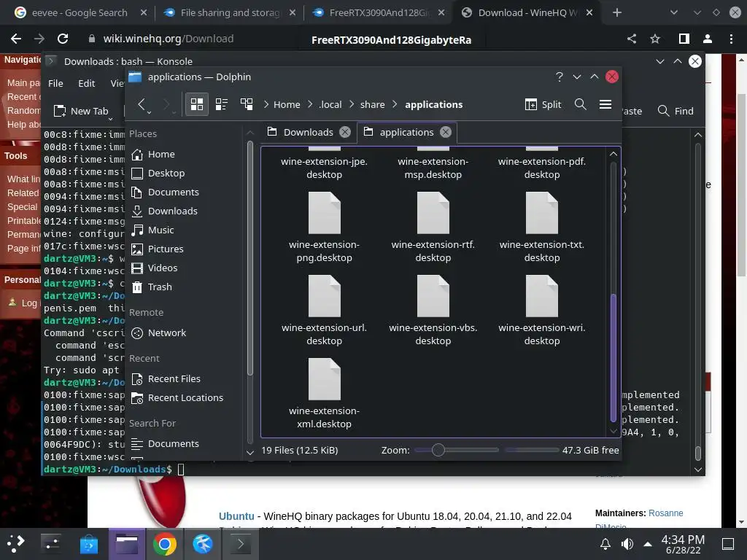
Task: Split the Dolphin view
Action: pyautogui.click(x=543, y=104)
